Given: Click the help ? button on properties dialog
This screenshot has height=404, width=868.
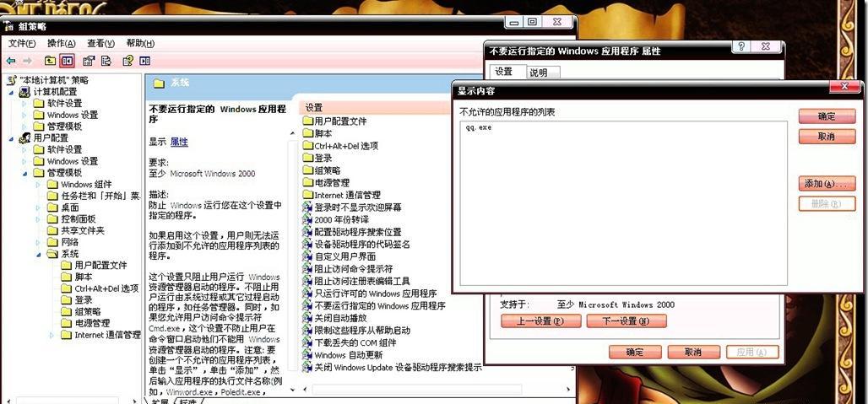Looking at the screenshot, I should tap(742, 46).
